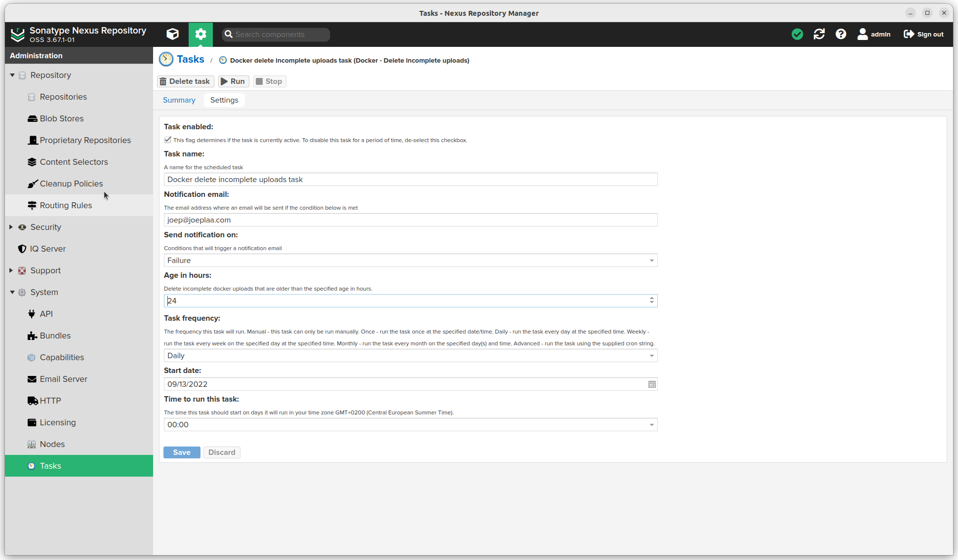Open the Help question mark icon
Viewport: 958px width, 560px height.
[x=841, y=34]
